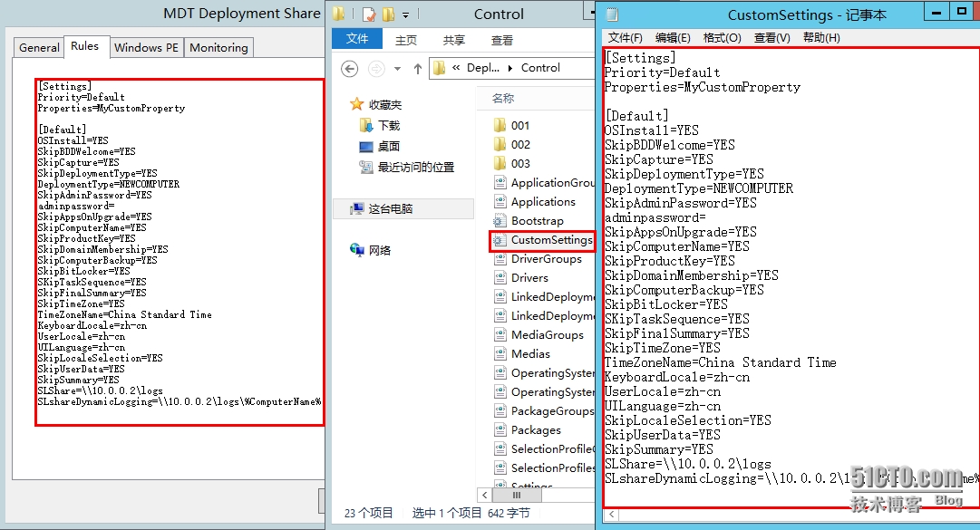
Task: Click Quick Access new folder icon in Explorer title
Action: pos(389,14)
